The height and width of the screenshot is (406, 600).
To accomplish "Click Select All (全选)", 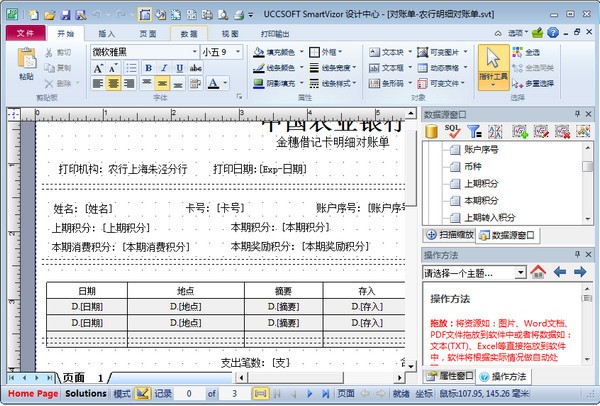I will [x=526, y=52].
